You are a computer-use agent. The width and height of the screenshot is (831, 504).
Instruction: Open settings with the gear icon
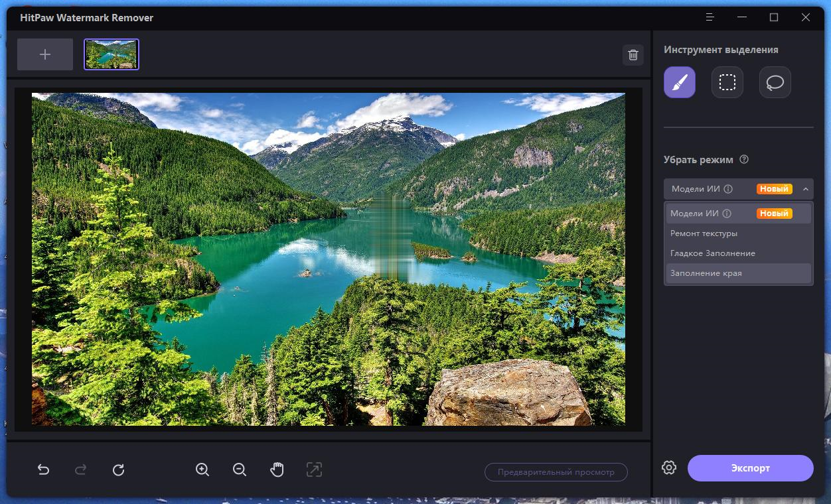click(x=669, y=468)
